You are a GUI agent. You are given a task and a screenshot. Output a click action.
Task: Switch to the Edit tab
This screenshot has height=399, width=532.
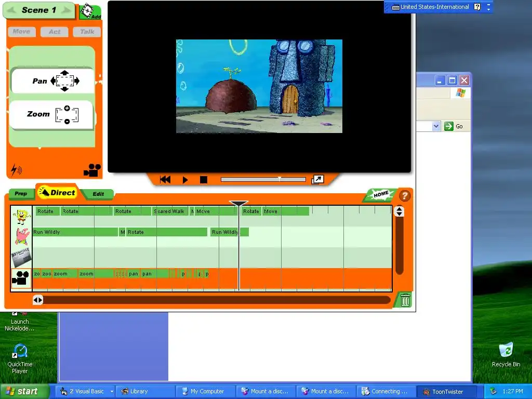click(98, 194)
